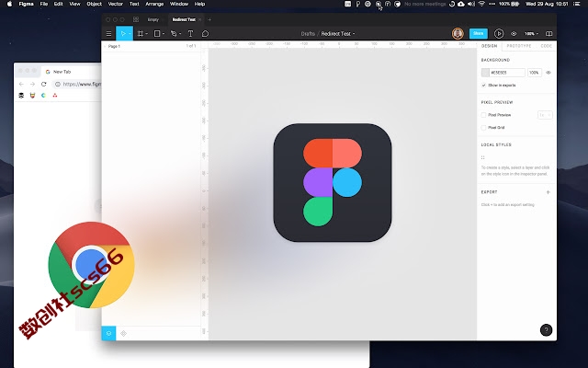The image size is (588, 368).
Task: Select the Text tool
Action: (x=190, y=34)
